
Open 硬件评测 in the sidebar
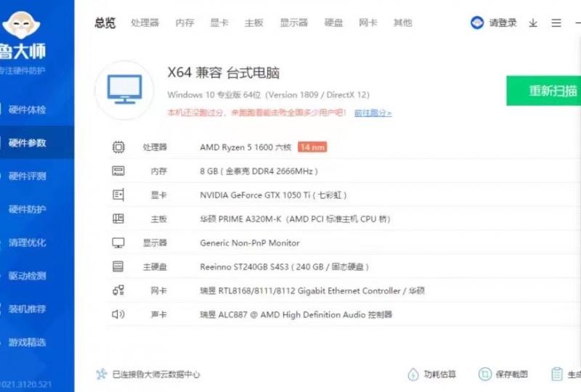click(28, 176)
